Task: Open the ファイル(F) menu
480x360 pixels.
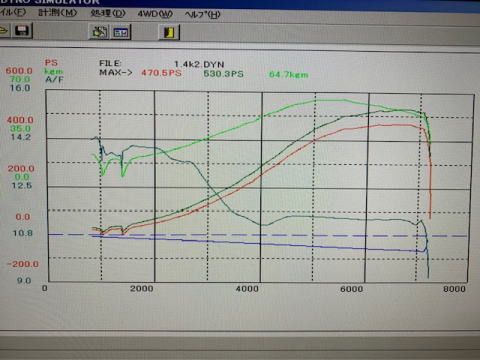Action: click(x=13, y=12)
